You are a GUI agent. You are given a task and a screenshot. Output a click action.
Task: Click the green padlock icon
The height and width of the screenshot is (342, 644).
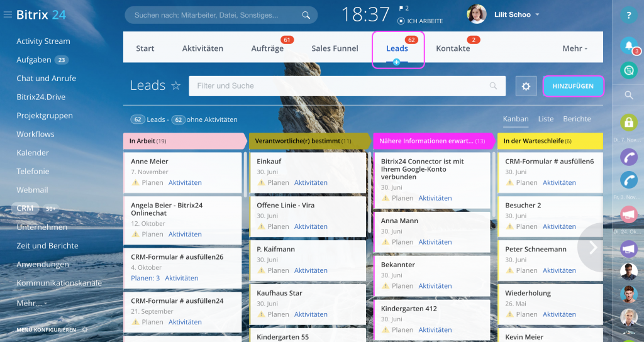click(628, 123)
